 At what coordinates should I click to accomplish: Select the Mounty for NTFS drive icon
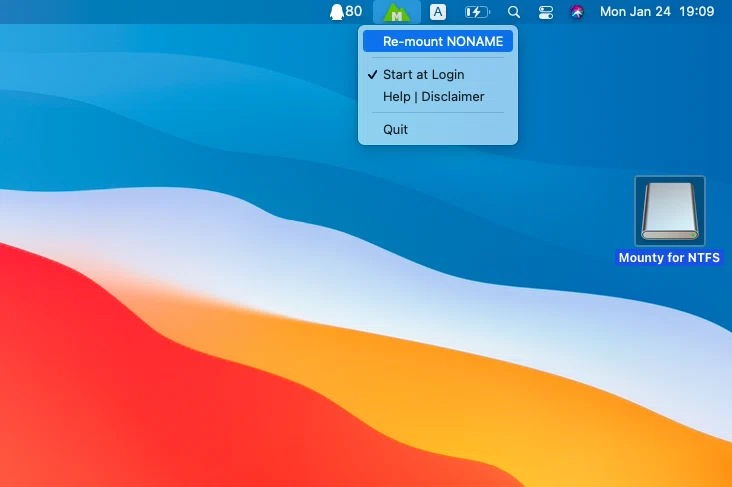point(669,211)
